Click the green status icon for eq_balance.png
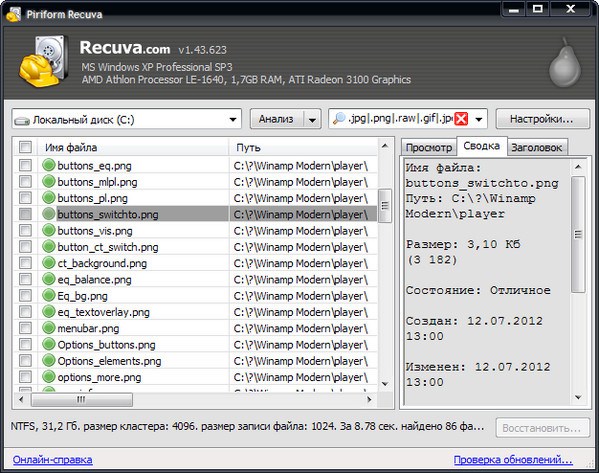 click(49, 279)
